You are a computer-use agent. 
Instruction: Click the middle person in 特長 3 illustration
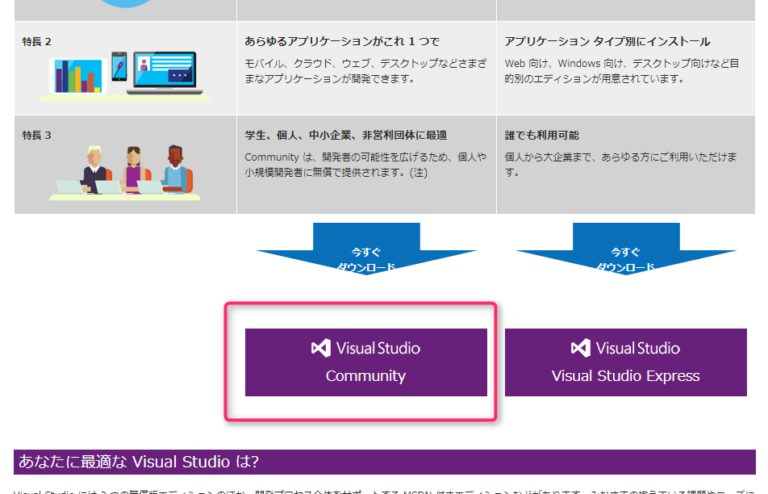coord(130,169)
